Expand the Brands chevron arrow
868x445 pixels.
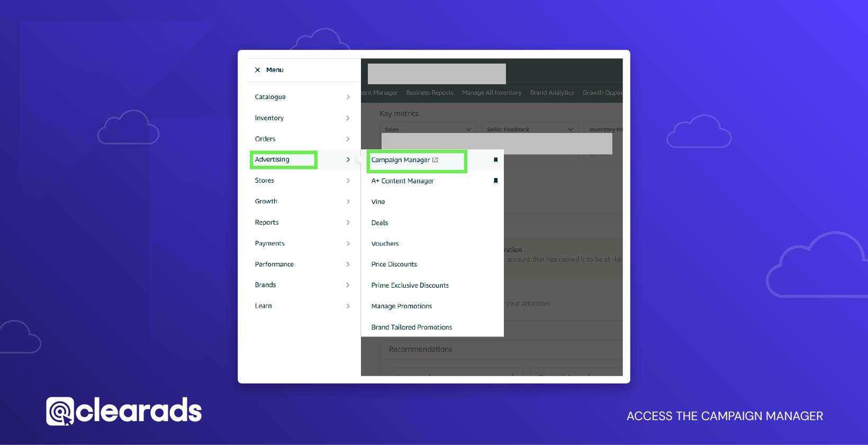348,285
